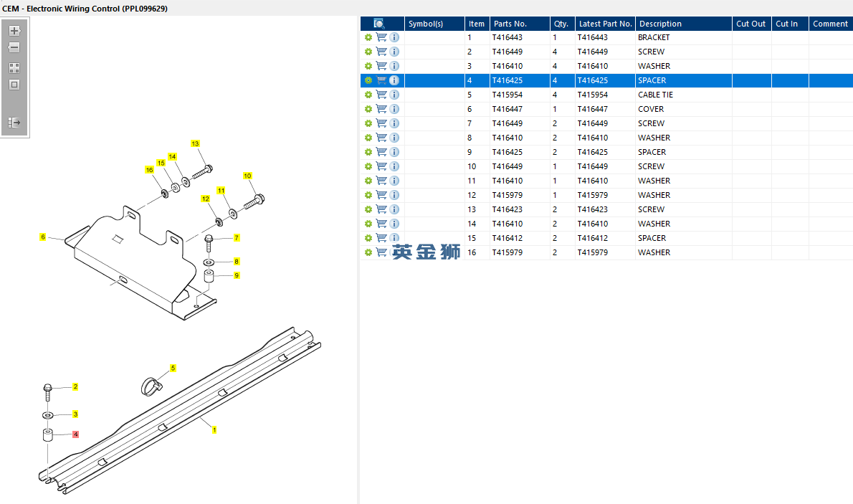Select latest part T415979 in row 12
The height and width of the screenshot is (504, 853).
click(x=592, y=195)
